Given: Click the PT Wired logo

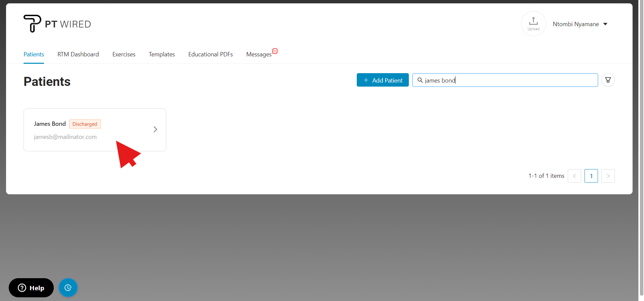Looking at the screenshot, I should 57,24.
